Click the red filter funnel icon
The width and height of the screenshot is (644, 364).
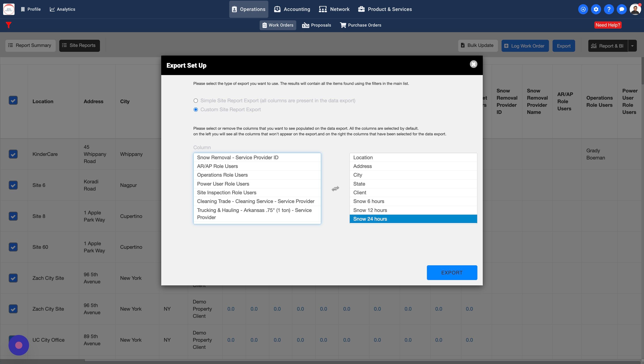tap(8, 25)
